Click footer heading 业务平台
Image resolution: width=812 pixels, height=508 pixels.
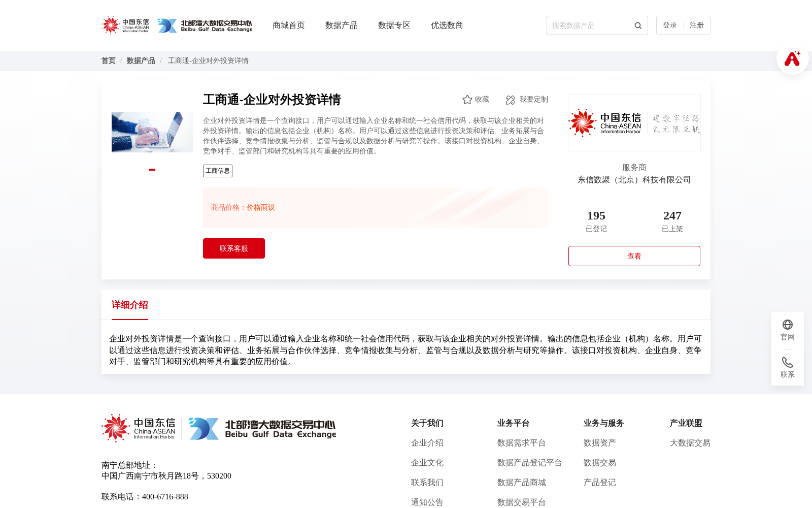[x=514, y=423]
